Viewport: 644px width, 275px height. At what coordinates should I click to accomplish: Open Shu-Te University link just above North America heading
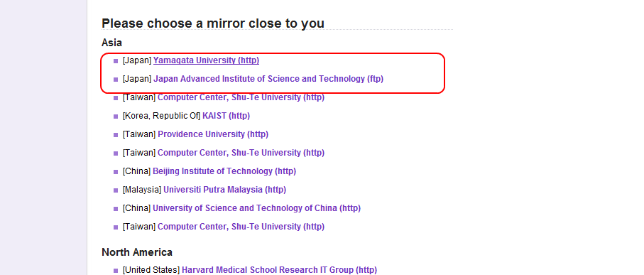(x=241, y=227)
